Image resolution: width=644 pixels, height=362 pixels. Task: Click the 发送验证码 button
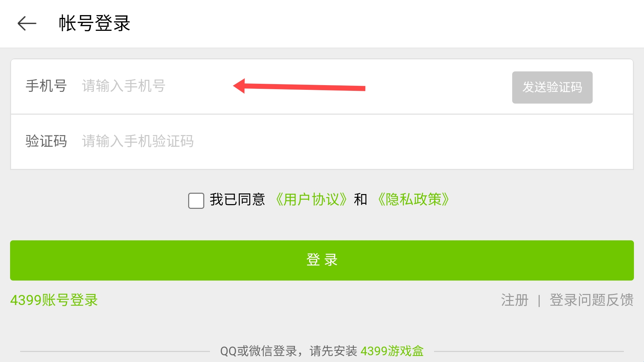coord(552,87)
